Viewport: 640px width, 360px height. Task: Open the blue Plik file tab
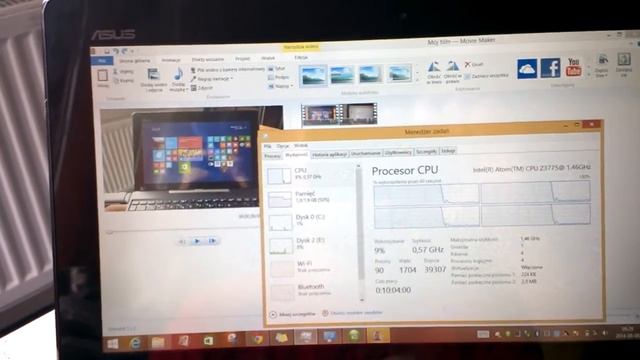click(102, 61)
